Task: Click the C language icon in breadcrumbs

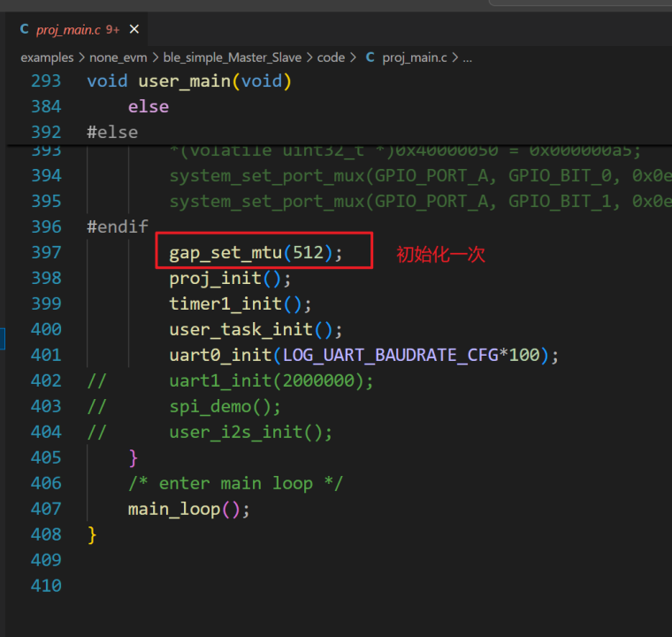Action: point(370,57)
